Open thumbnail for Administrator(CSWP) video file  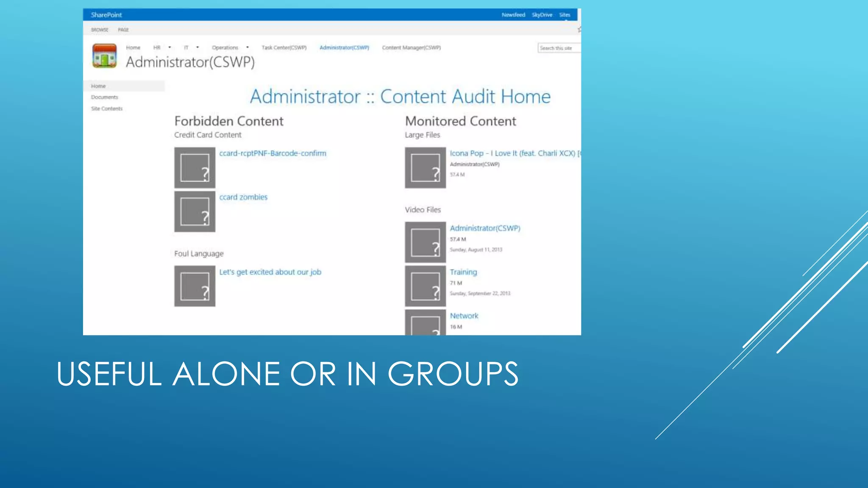(425, 242)
